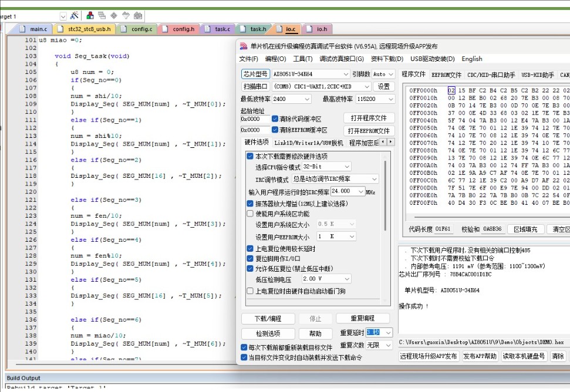Switch to the task.c editor tab
Viewport: 570px width, 392px height.
[x=217, y=29]
